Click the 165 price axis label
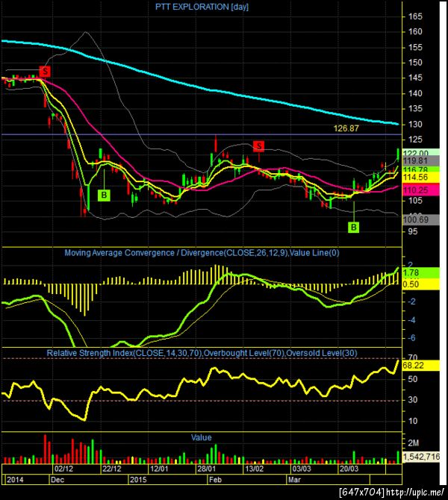 pos(415,16)
